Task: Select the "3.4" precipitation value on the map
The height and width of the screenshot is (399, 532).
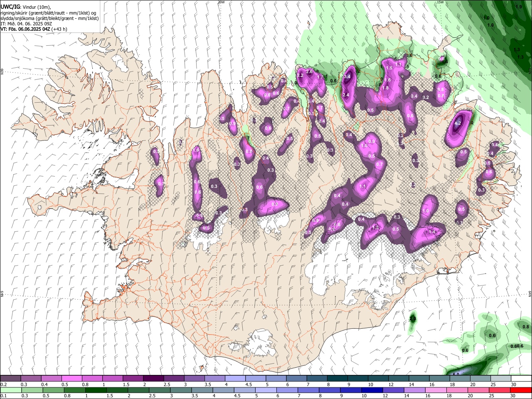Action: [x=348, y=77]
